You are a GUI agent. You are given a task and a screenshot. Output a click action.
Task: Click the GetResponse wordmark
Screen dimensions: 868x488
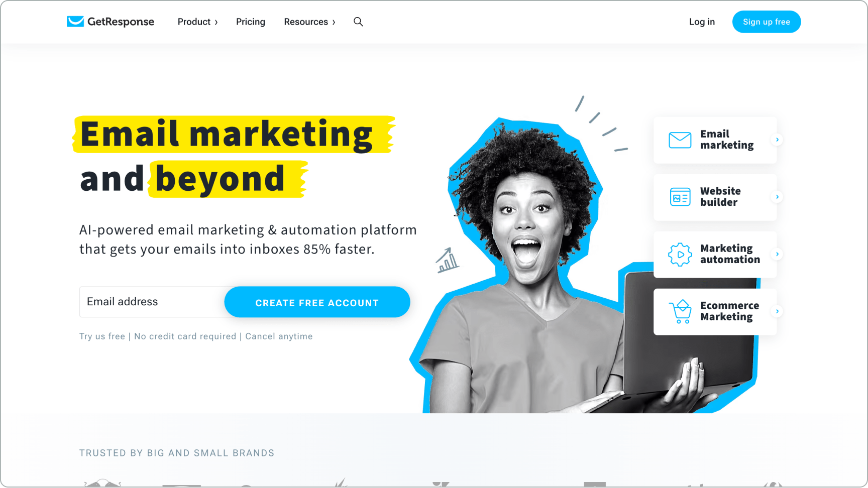coord(121,22)
